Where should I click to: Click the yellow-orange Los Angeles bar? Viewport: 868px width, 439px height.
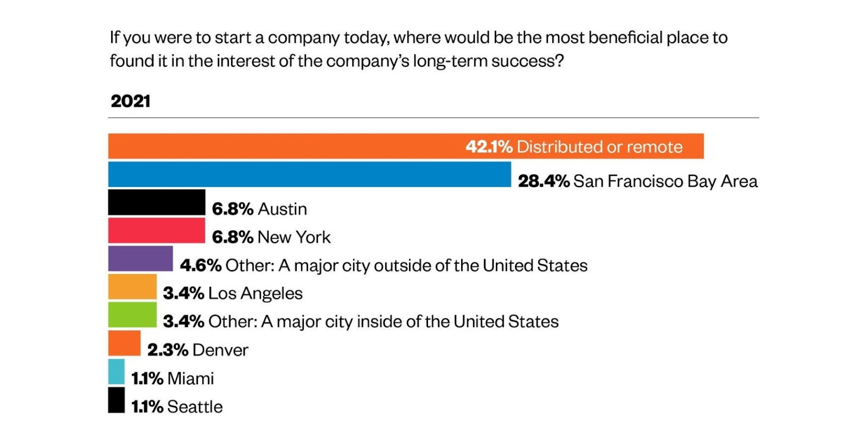click(132, 287)
